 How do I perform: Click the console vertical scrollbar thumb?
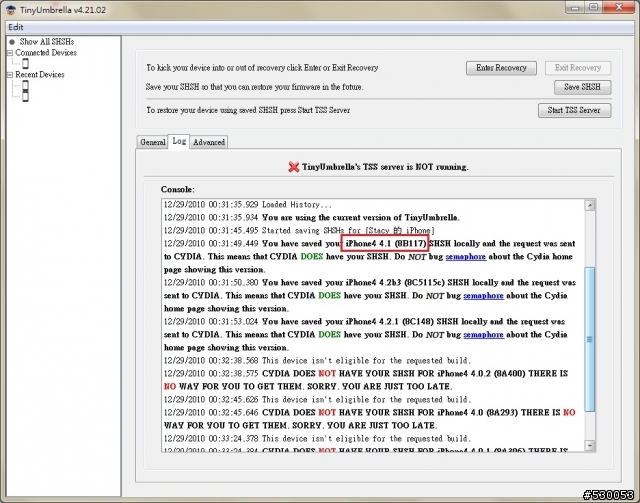coord(589,339)
